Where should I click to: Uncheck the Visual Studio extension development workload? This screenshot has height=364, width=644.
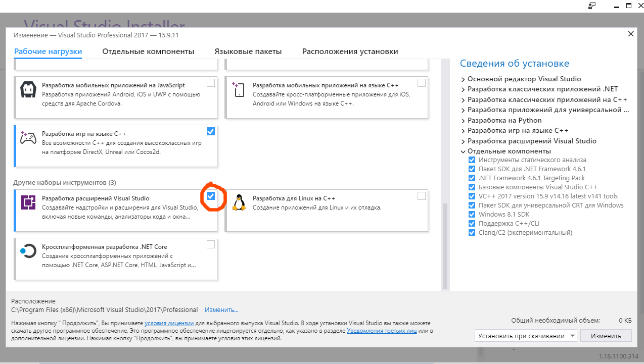click(211, 196)
